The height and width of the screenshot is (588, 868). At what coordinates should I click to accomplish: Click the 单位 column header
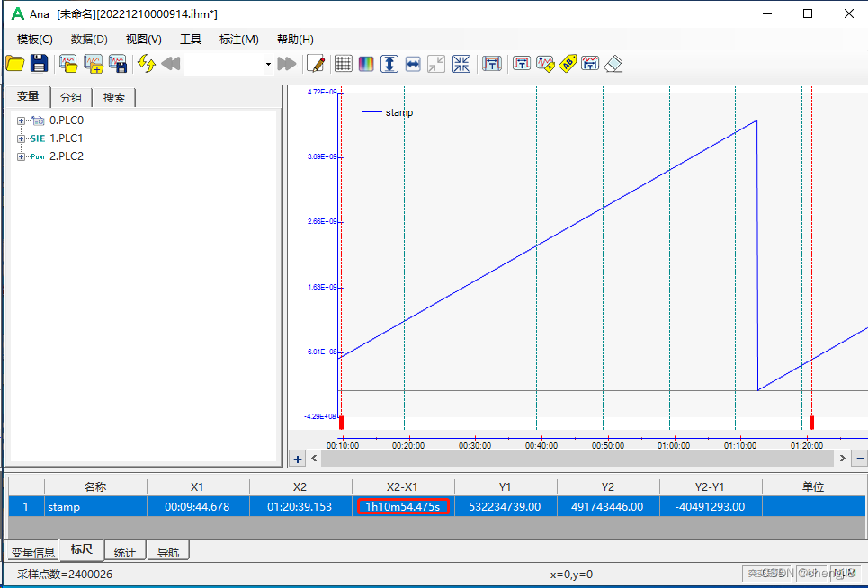click(814, 486)
